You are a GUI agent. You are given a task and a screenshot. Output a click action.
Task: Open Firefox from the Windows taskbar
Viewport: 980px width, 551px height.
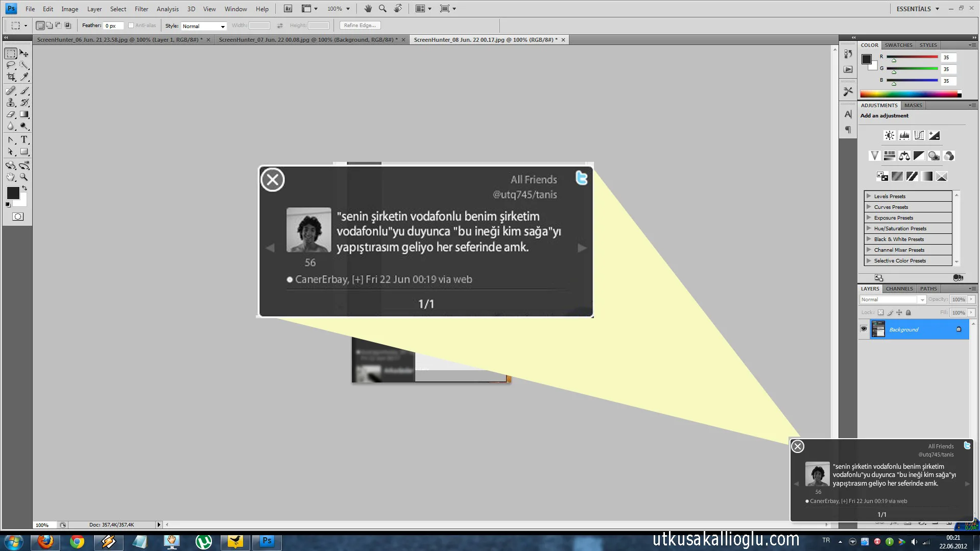point(45,541)
